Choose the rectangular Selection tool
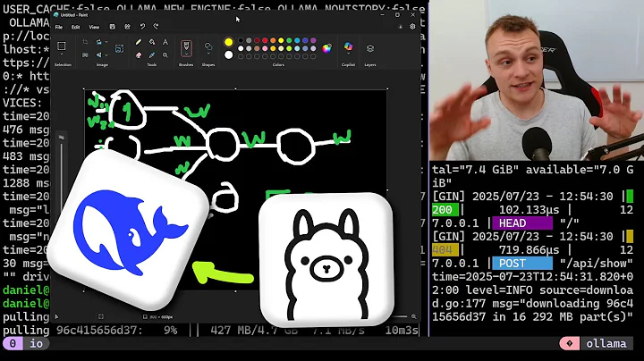Image resolution: width=644 pixels, height=361 pixels. pos(61,46)
